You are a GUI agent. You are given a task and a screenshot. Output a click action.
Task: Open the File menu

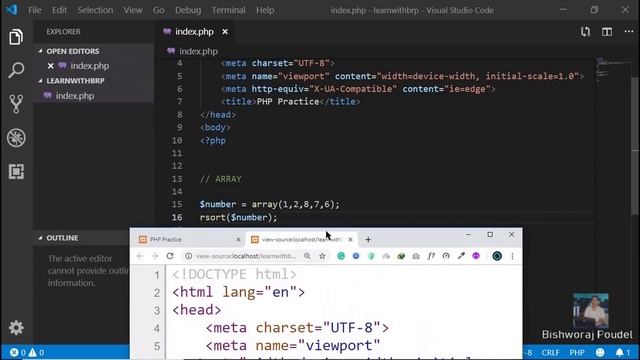coord(35,10)
